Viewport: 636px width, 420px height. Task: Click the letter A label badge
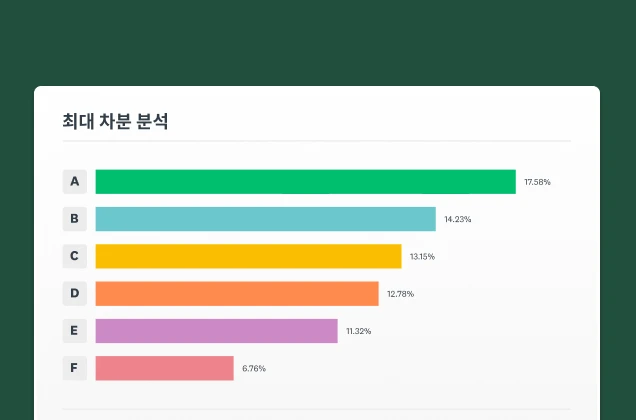point(74,182)
